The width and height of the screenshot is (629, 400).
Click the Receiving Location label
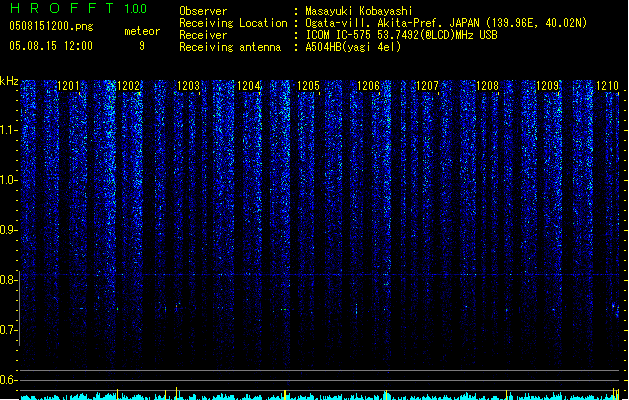point(233,23)
